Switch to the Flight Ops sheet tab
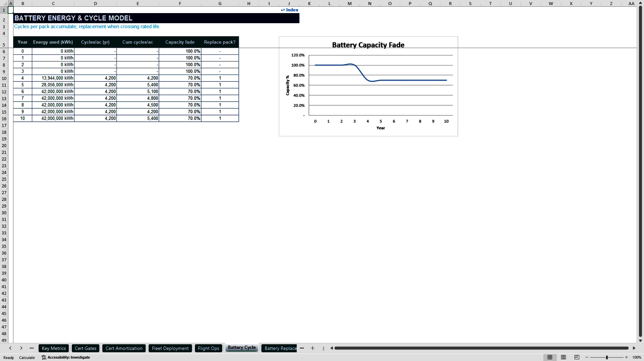 [208, 348]
